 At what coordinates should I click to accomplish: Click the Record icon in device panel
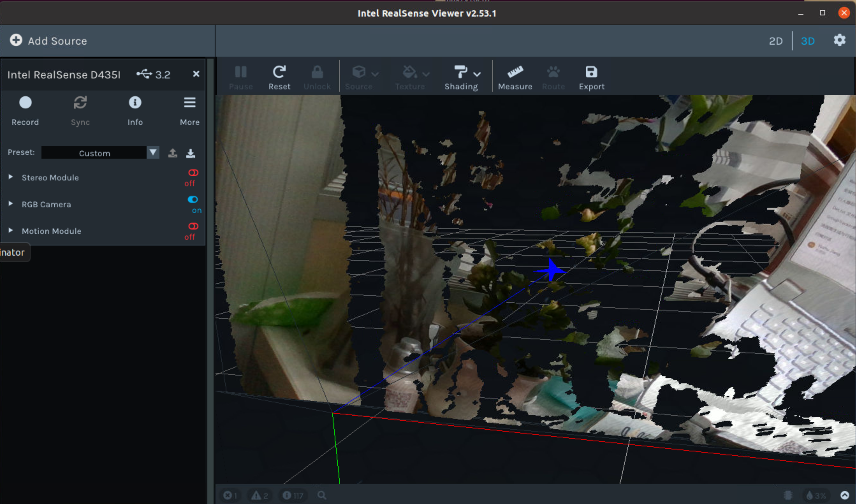tap(25, 103)
